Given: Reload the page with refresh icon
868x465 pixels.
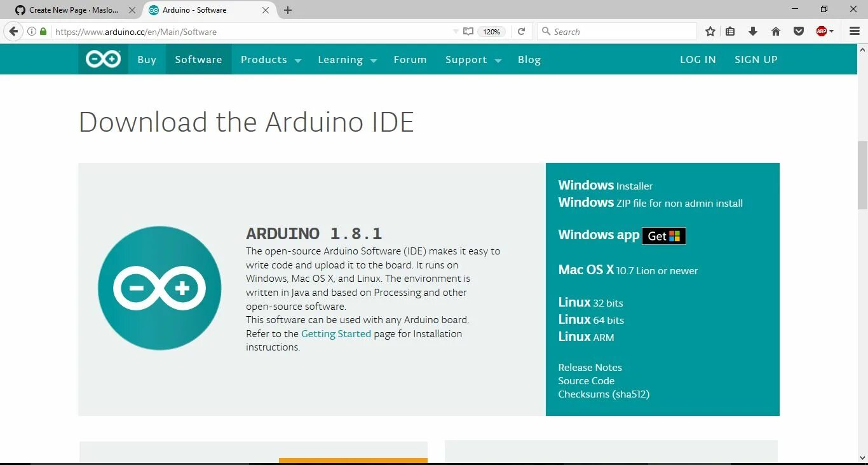Looking at the screenshot, I should click(x=522, y=31).
